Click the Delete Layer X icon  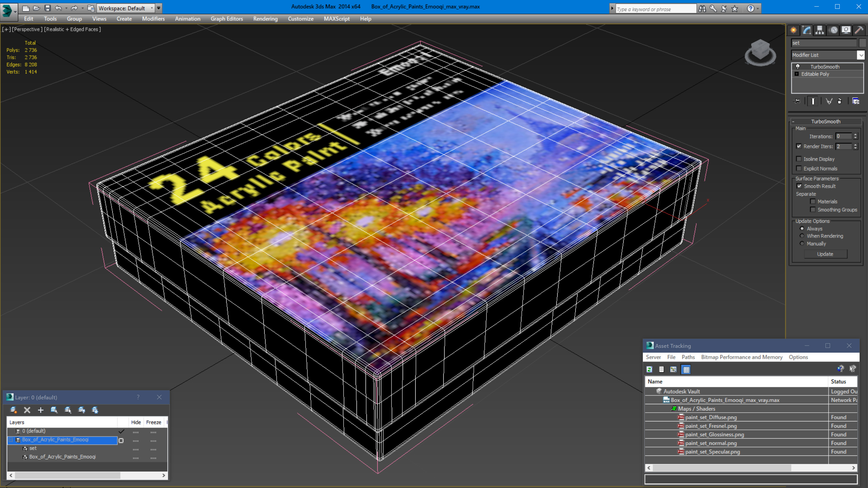[x=27, y=410]
